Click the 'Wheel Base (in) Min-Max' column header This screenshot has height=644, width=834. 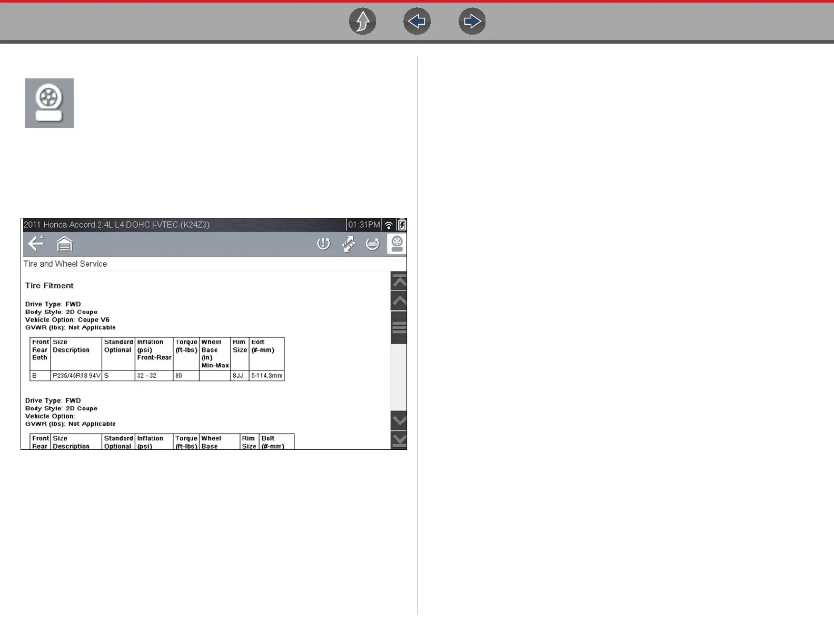215,354
